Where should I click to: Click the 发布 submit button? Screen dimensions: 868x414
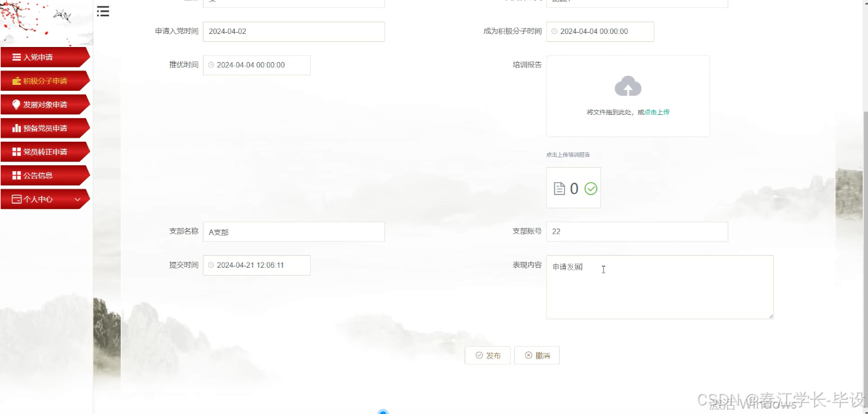click(x=488, y=355)
